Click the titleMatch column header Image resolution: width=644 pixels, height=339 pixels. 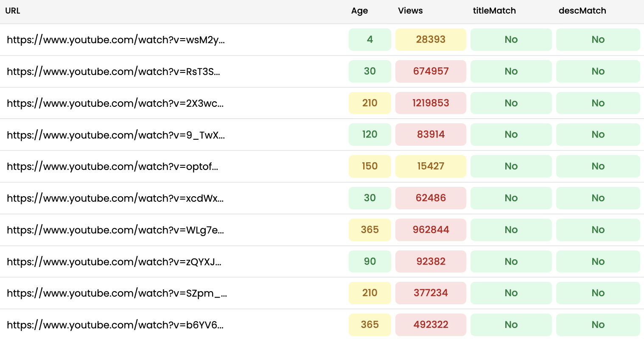click(494, 11)
